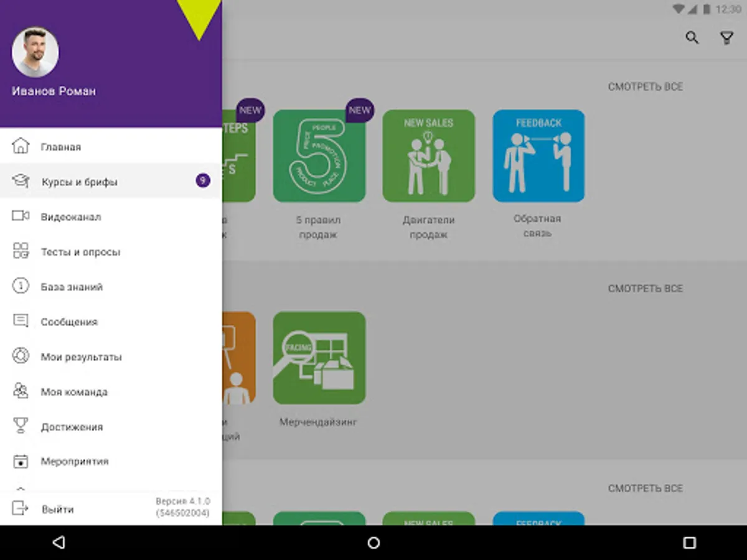The width and height of the screenshot is (747, 560).
Task: Select the Мероприятия menu item
Action: point(111,461)
